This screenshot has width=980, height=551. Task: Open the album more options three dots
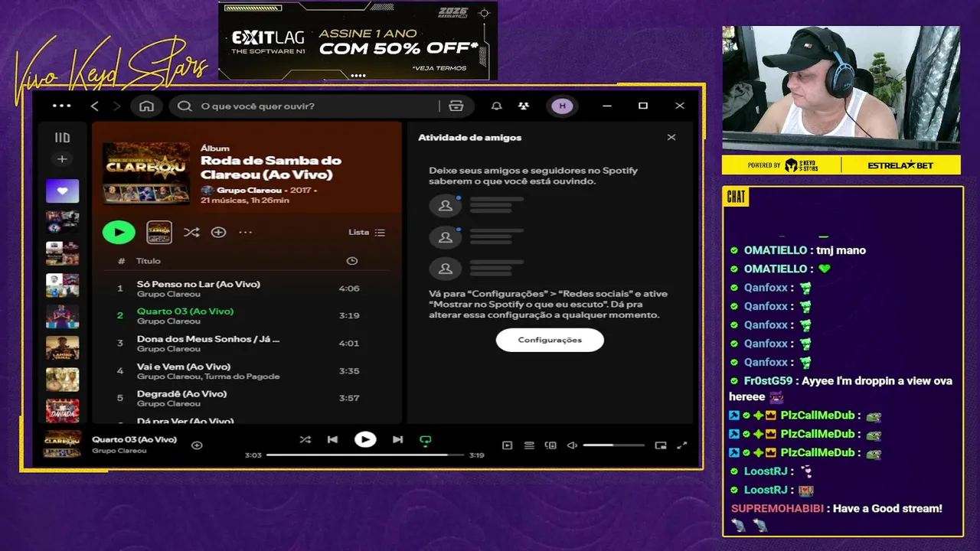point(245,232)
